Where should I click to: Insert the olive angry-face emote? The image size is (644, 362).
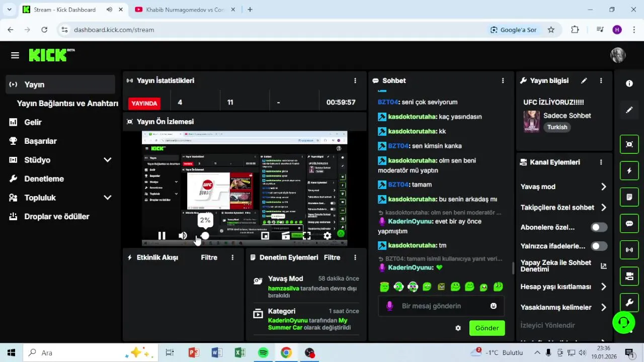[x=441, y=287]
